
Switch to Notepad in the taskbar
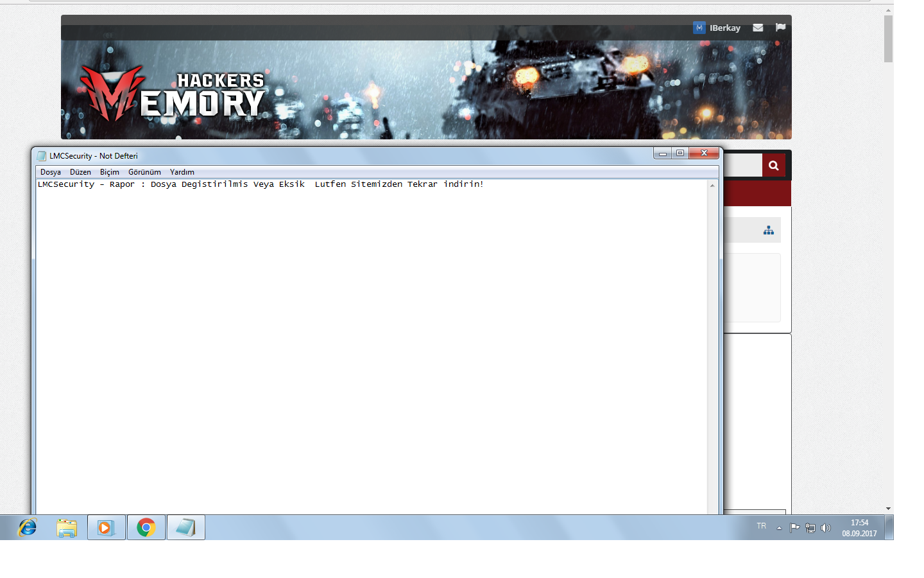[186, 527]
